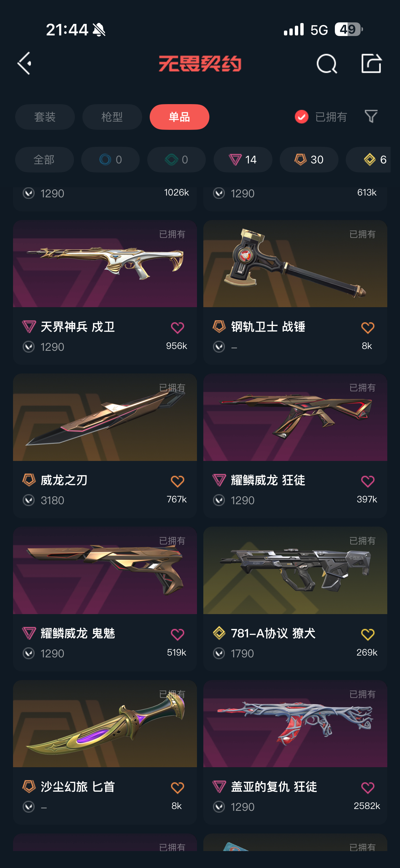Like 781-A协议 獠犬 via heart icon
Screen dimensions: 400x868
[x=368, y=634]
